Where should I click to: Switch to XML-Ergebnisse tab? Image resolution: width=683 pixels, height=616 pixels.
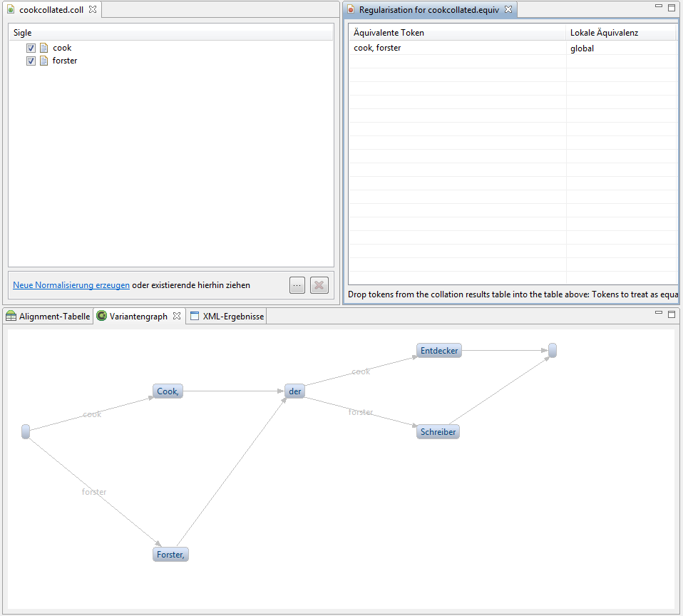click(x=227, y=316)
